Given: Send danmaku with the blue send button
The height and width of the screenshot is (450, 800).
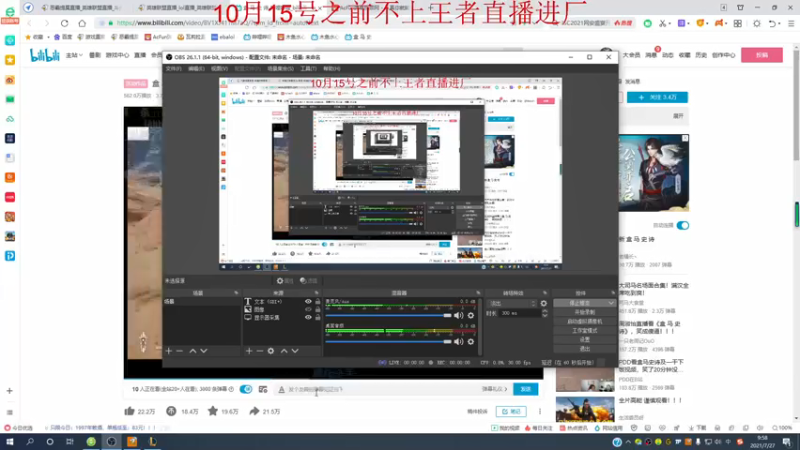Looking at the screenshot, I should pos(526,389).
